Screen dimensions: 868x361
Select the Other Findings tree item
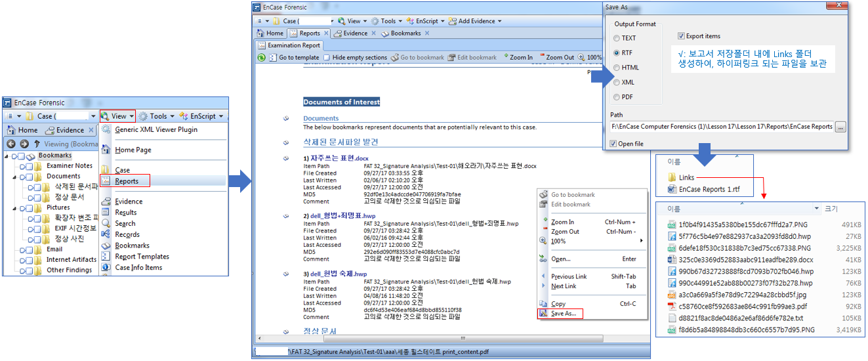point(69,270)
